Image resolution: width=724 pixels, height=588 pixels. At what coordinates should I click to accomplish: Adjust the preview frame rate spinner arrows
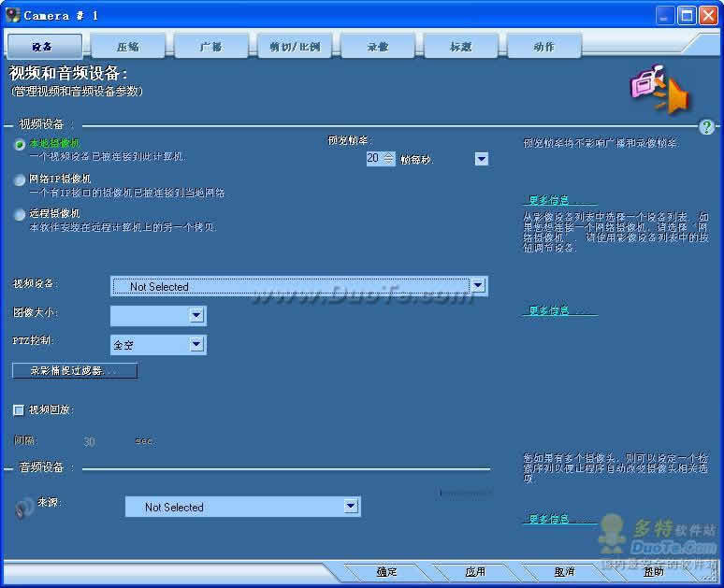click(x=389, y=158)
